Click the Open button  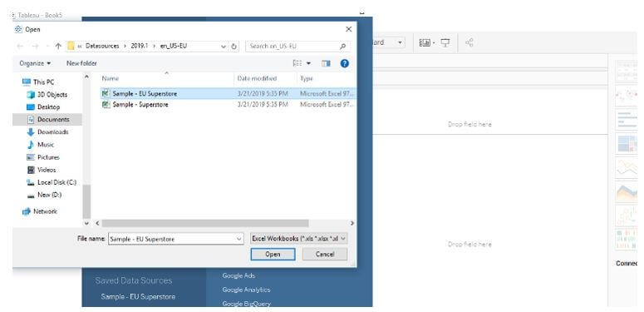(273, 254)
